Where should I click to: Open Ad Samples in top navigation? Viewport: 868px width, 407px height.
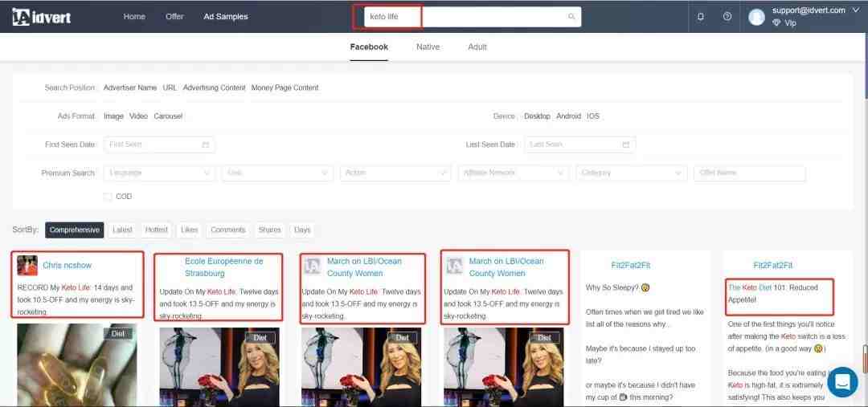226,17
